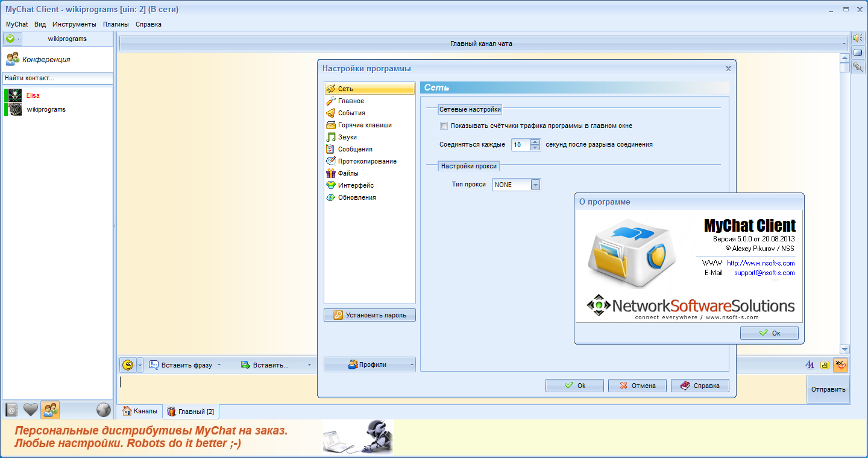Open dropdown arrow beside smiley button

point(140,364)
